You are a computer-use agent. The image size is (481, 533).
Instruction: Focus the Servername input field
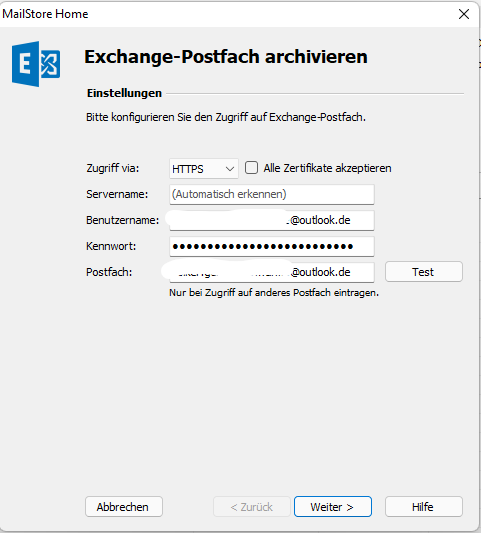pos(272,194)
